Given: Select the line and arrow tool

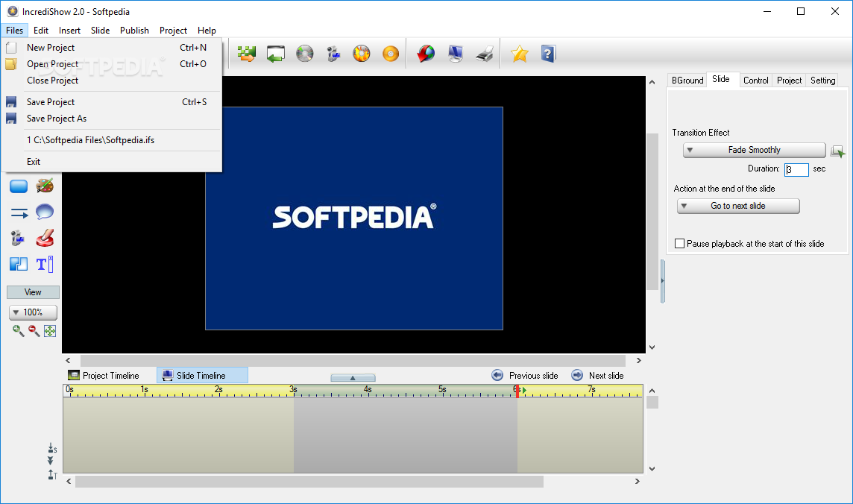Looking at the screenshot, I should coord(19,213).
